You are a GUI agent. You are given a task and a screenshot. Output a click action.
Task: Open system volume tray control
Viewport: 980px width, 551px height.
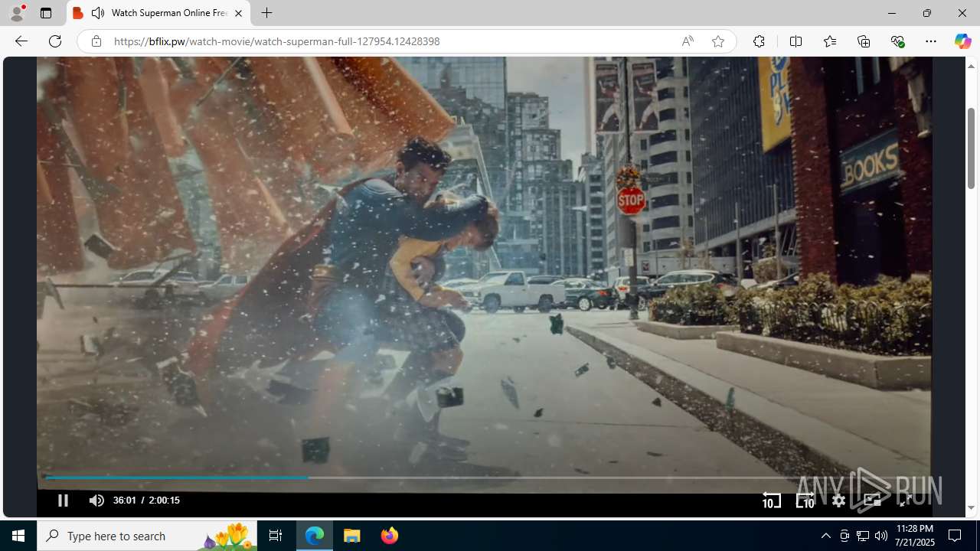point(881,536)
